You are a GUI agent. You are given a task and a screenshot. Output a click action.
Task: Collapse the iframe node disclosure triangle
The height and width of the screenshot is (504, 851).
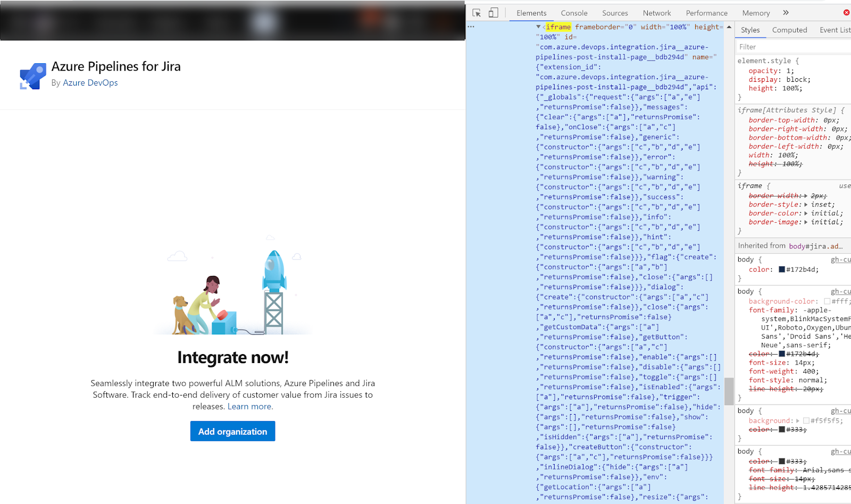click(539, 27)
